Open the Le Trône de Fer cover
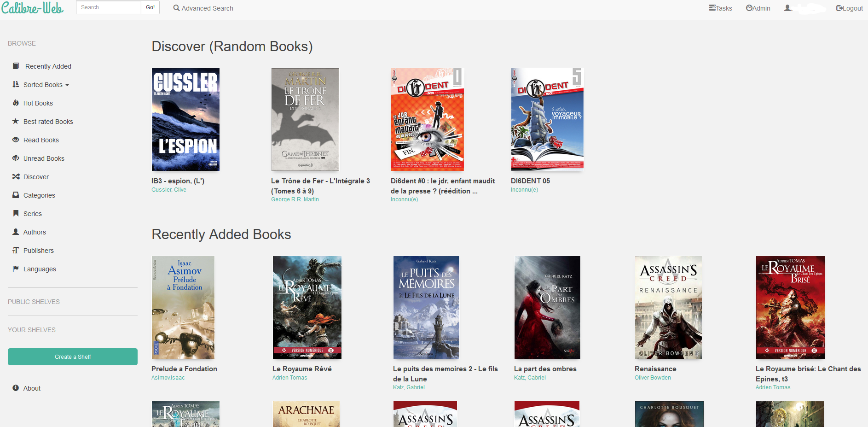This screenshot has width=868, height=427. (x=305, y=120)
